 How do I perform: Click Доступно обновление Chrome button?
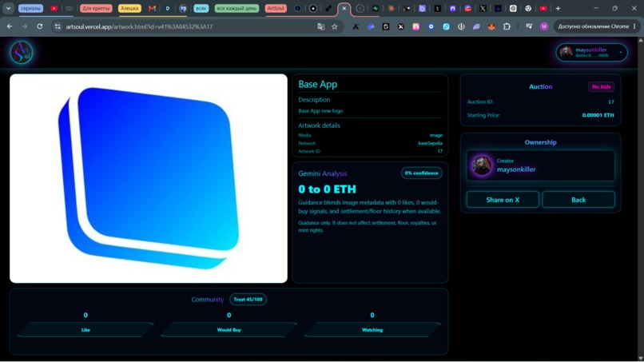(593, 26)
